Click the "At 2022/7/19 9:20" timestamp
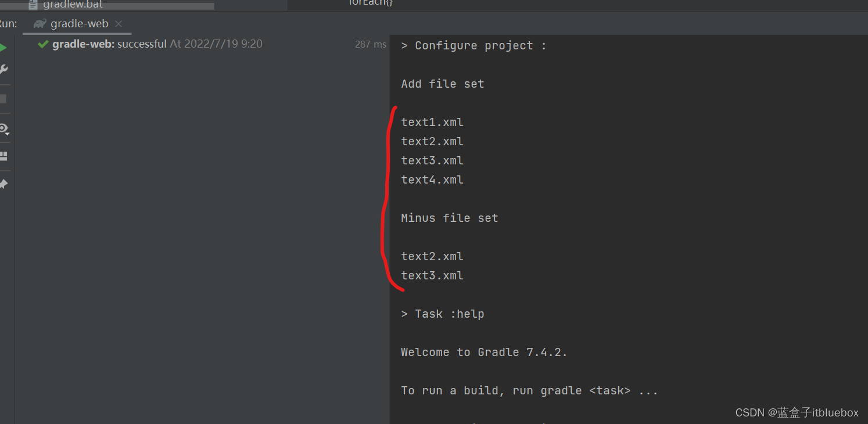Image resolution: width=868 pixels, height=424 pixels. (x=216, y=44)
